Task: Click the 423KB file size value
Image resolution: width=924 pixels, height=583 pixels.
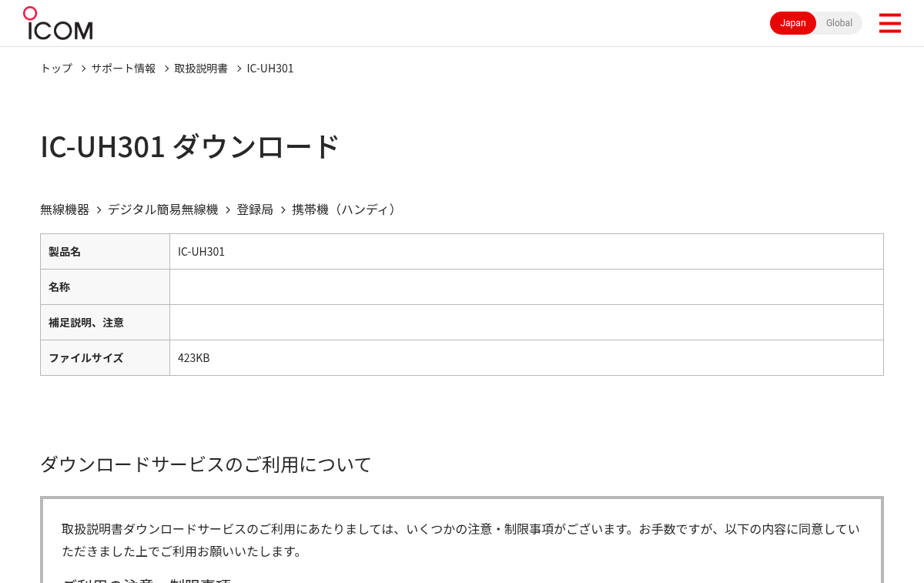Action: point(193,358)
